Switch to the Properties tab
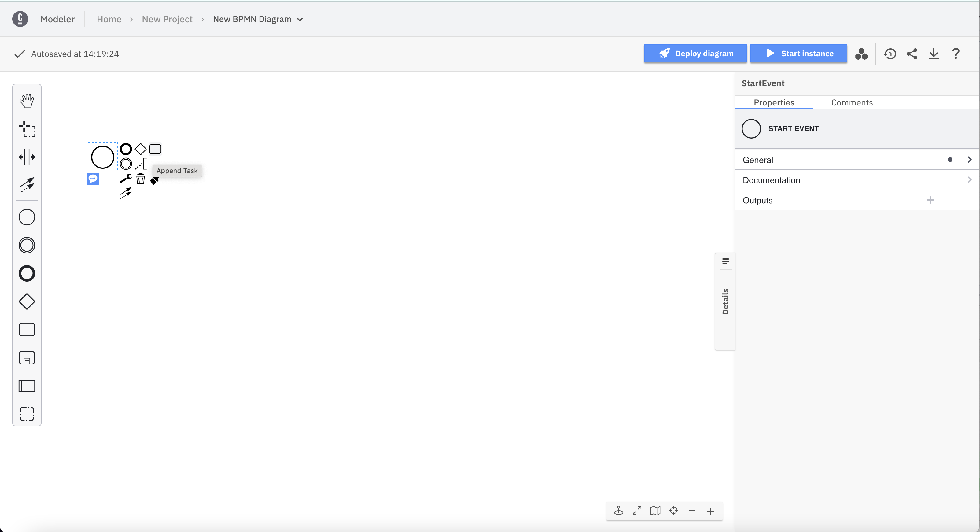980x532 pixels. (774, 102)
